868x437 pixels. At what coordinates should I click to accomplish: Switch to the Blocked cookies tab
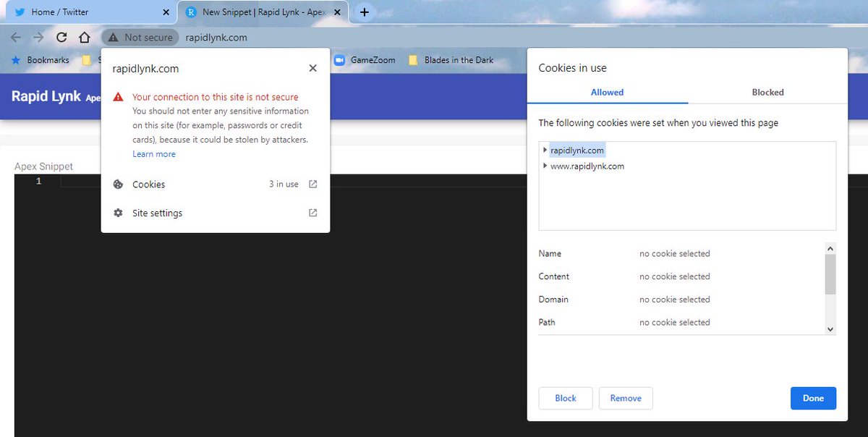click(768, 92)
